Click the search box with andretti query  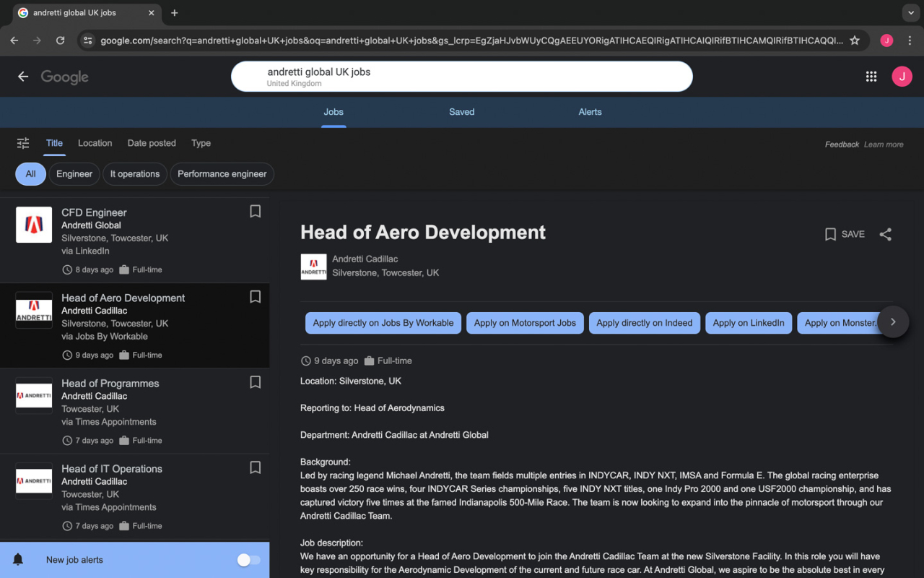point(462,77)
